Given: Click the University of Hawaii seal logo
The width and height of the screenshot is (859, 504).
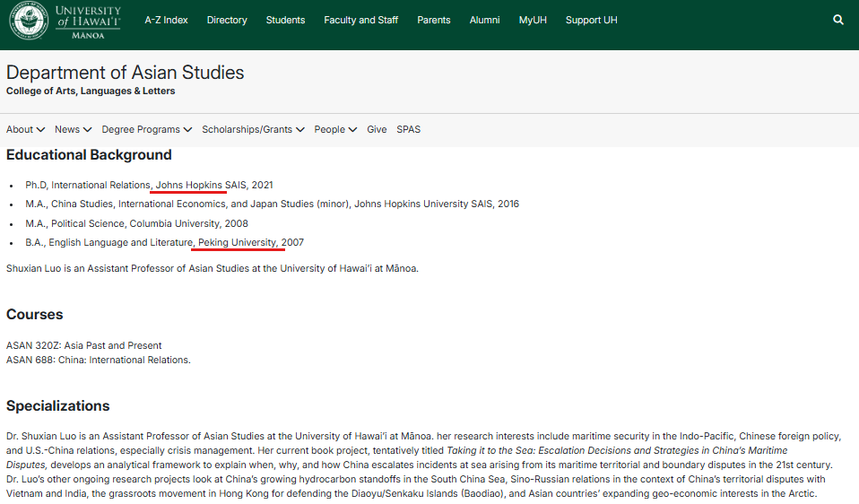Looking at the screenshot, I should click(x=29, y=21).
